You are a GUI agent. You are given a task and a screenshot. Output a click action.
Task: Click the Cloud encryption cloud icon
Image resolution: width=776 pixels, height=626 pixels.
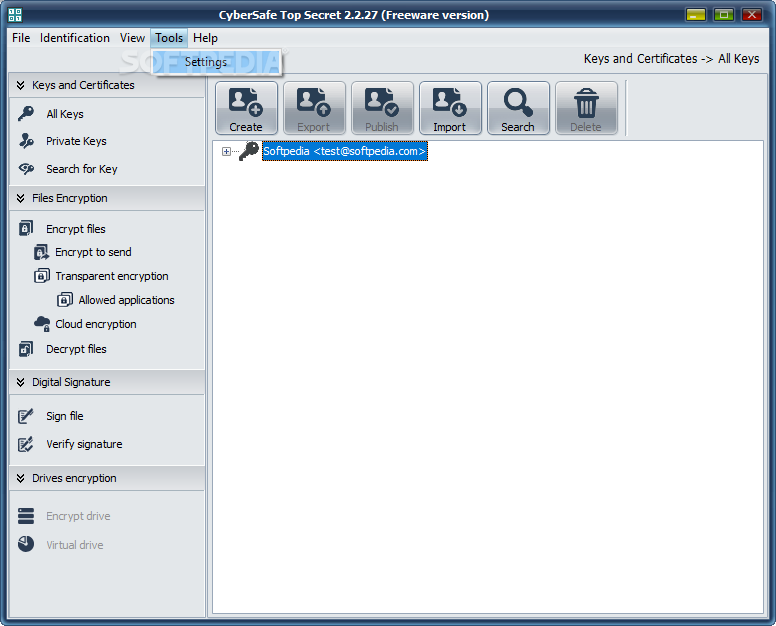coord(42,324)
